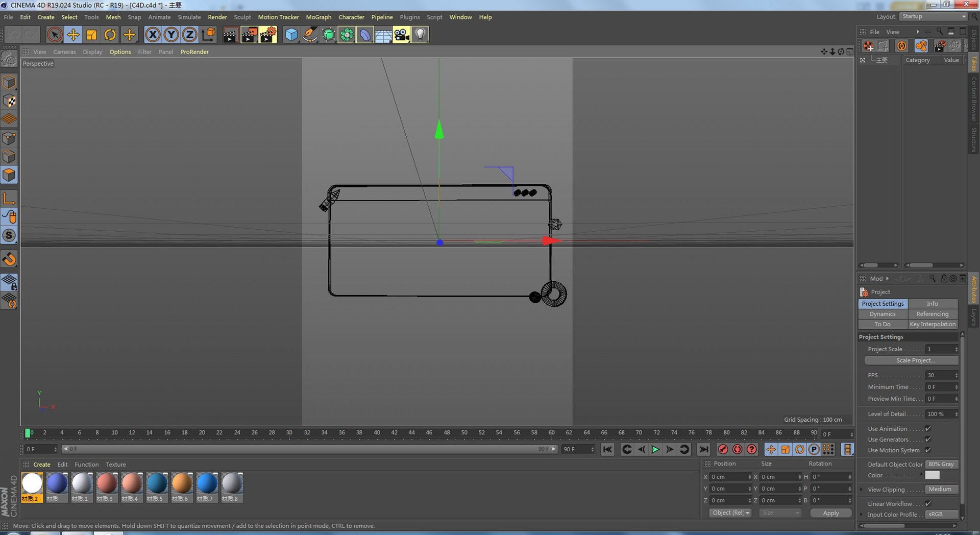This screenshot has width=980, height=535.
Task: Open viewport Options menu
Action: click(120, 52)
